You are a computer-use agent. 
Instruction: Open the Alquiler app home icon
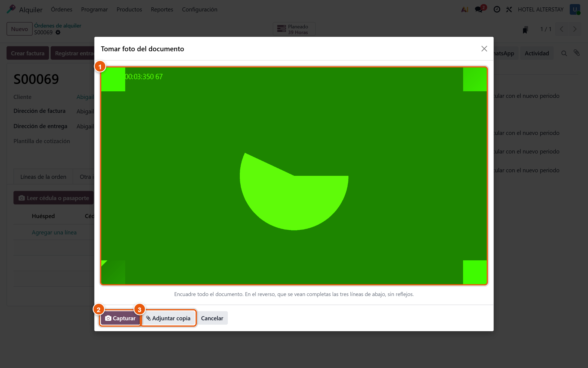click(x=11, y=9)
